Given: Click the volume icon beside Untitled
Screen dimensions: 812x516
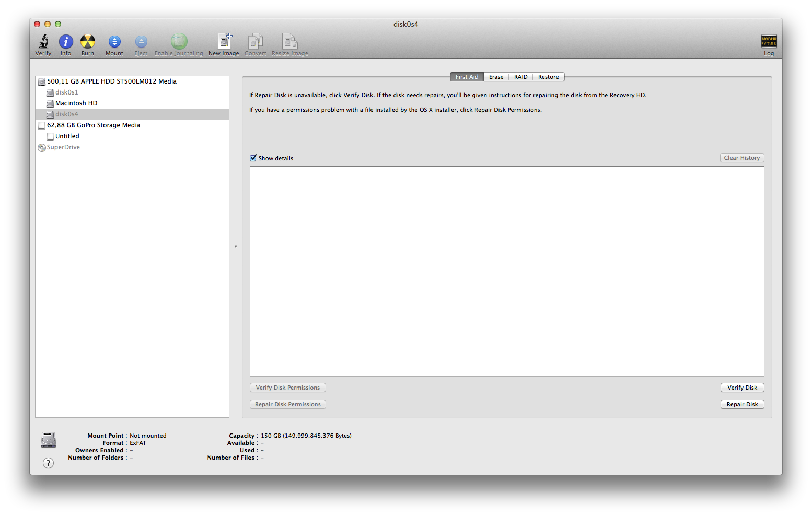Looking at the screenshot, I should 50,136.
